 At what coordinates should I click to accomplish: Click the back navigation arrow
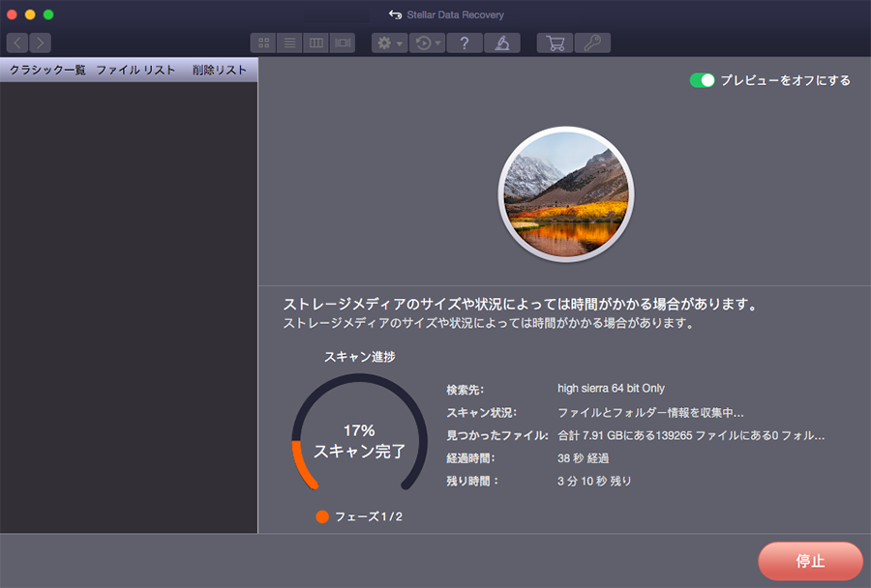click(17, 43)
